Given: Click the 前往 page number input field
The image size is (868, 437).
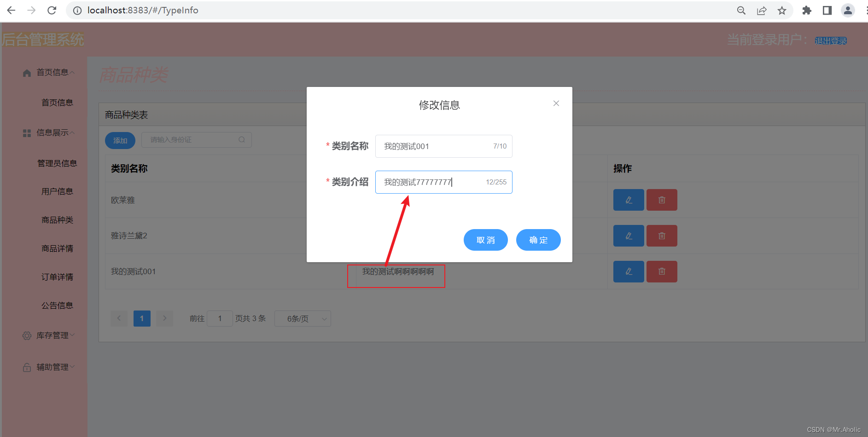Looking at the screenshot, I should click(220, 318).
